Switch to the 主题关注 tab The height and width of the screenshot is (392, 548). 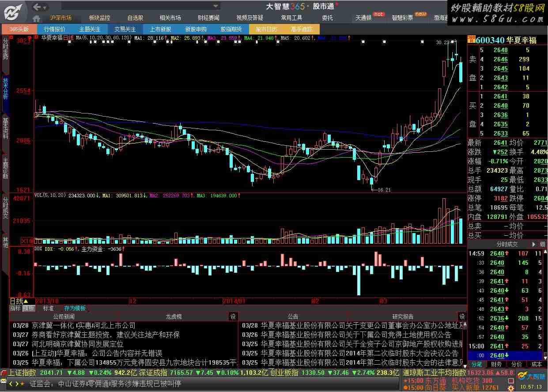[90, 29]
